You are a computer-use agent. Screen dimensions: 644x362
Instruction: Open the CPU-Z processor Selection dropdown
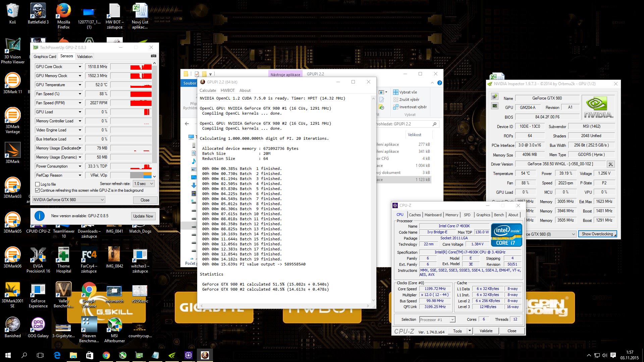pos(437,320)
